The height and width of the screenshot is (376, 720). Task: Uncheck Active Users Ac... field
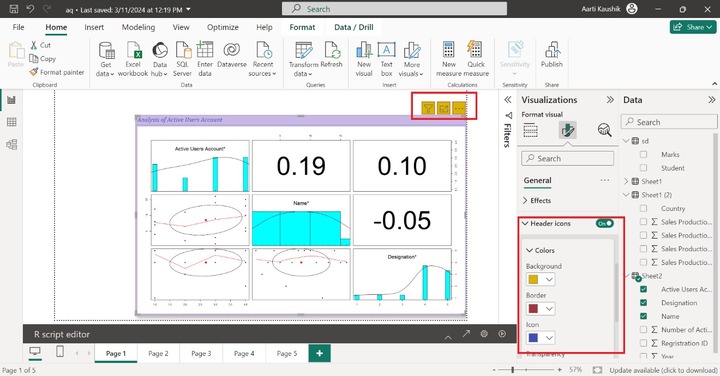[643, 289]
